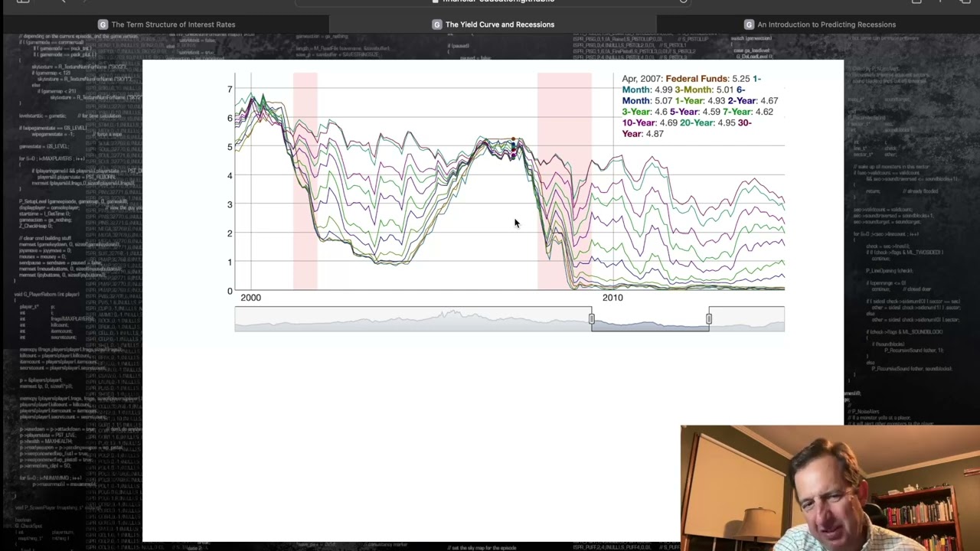Click the '20-Year: 4.95' legend entry
The image size is (980, 551).
coord(709,122)
